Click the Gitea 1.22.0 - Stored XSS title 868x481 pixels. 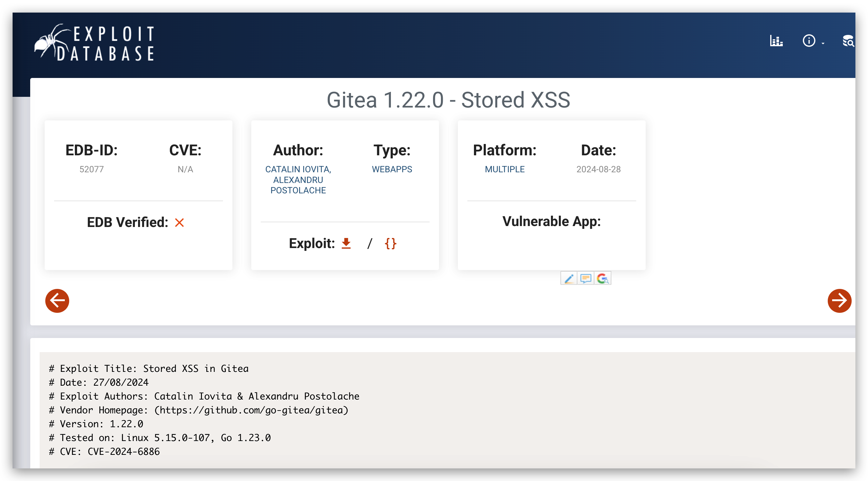point(448,100)
